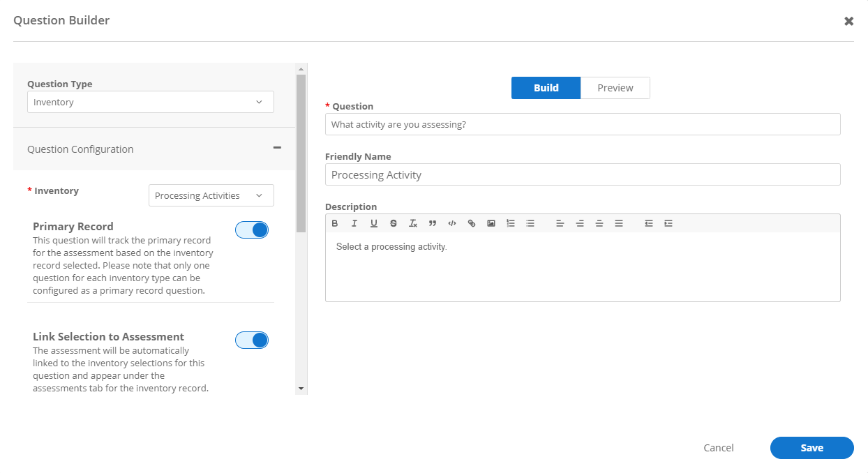Turn off Link Selection to Assessment
The image size is (868, 473).
[x=252, y=340]
